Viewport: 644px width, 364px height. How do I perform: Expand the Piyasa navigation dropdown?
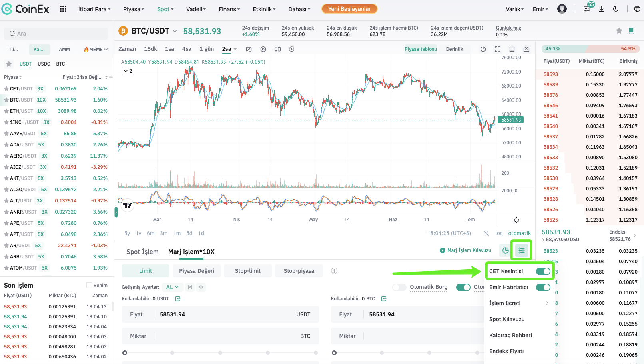coord(134,9)
